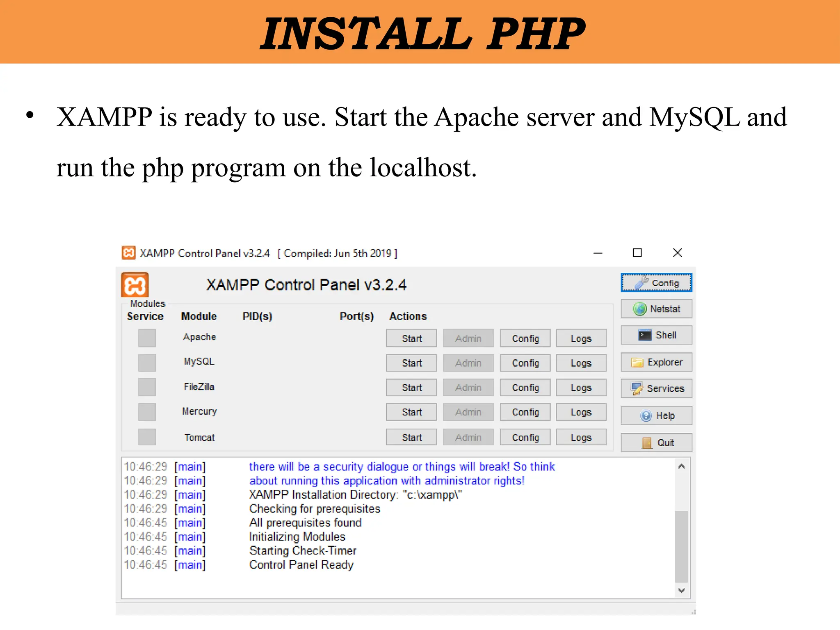Viewport: 840px width, 630px height.
Task: Start the Mercury module
Action: click(411, 412)
